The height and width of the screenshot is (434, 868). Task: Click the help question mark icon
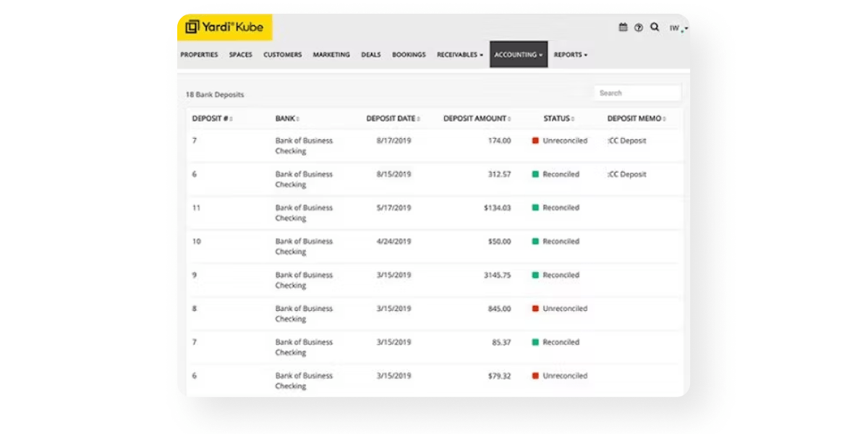[x=639, y=27]
